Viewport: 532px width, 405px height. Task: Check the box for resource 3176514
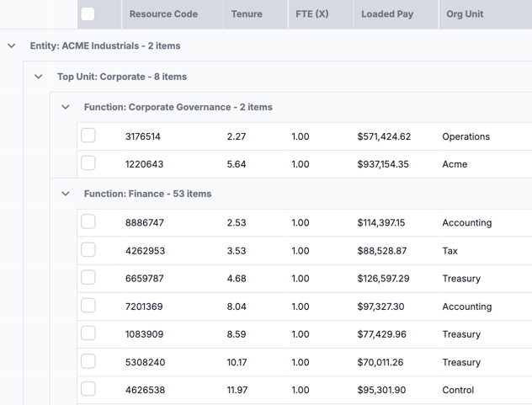[x=88, y=136]
